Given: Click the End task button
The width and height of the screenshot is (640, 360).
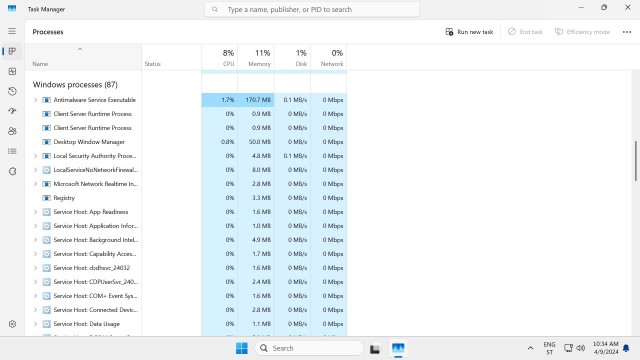Looking at the screenshot, I should (x=525, y=32).
